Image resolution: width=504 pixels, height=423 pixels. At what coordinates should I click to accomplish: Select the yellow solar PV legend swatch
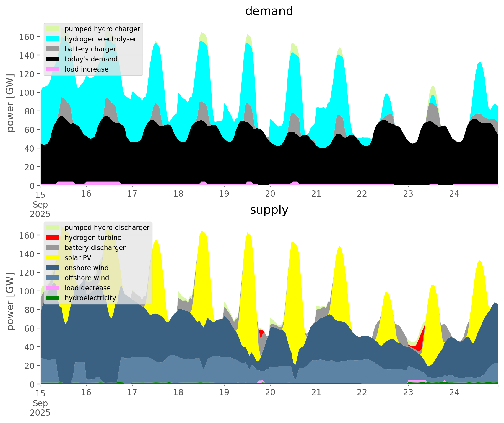53,258
